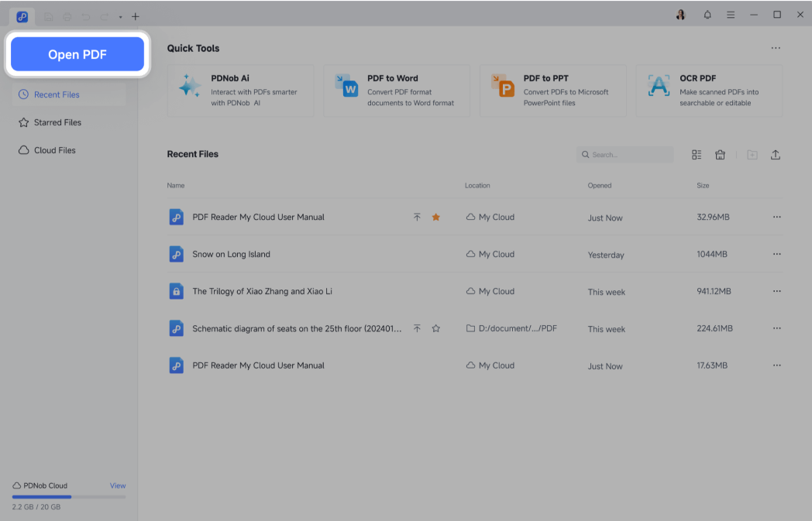Image resolution: width=812 pixels, height=521 pixels.
Task: Sort by Location column header
Action: point(477,185)
